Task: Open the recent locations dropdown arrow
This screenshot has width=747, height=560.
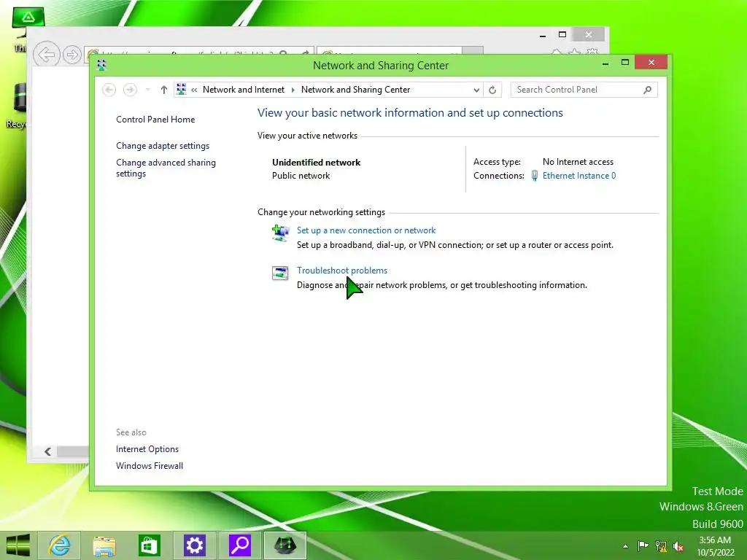Action: pos(147,90)
